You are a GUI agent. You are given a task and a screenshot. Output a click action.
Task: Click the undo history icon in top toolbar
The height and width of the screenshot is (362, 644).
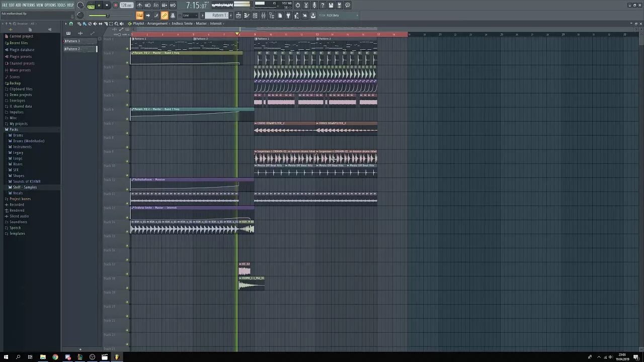pos(298,6)
